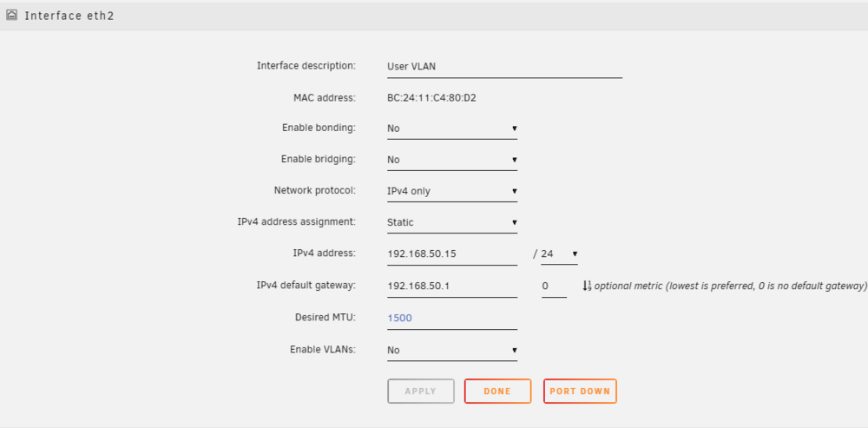Click the DONE button

497,391
